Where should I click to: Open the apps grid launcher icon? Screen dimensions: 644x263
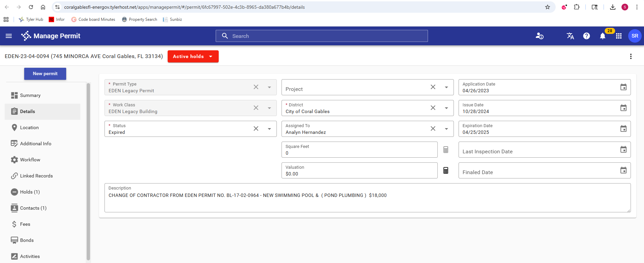tap(618, 36)
